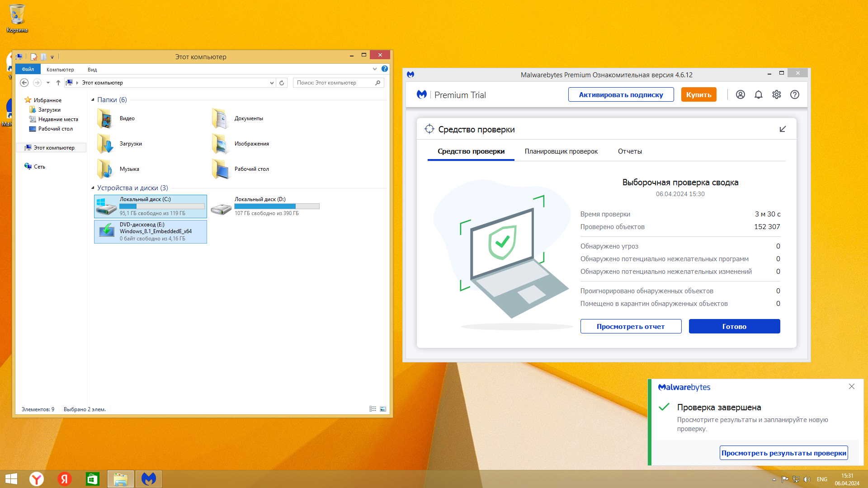Expand the Explorer ribbon chevron
Screen dimensions: 868x488
(x=374, y=69)
